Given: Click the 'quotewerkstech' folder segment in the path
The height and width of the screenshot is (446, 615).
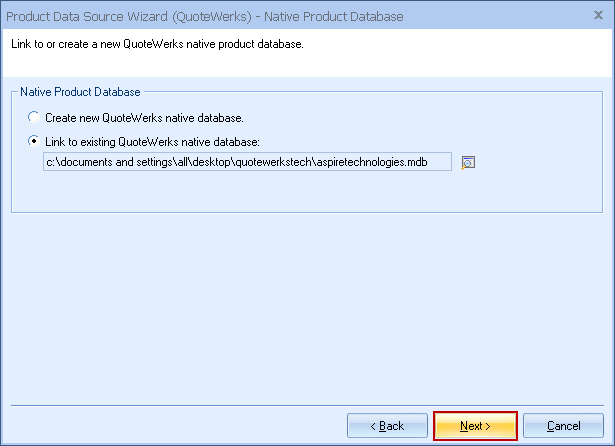Looking at the screenshot, I should click(x=274, y=162).
